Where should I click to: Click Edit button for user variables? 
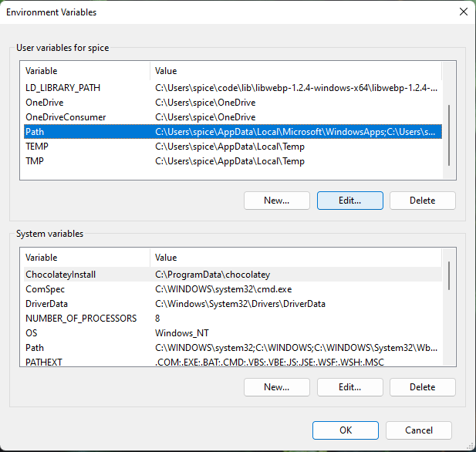click(349, 201)
